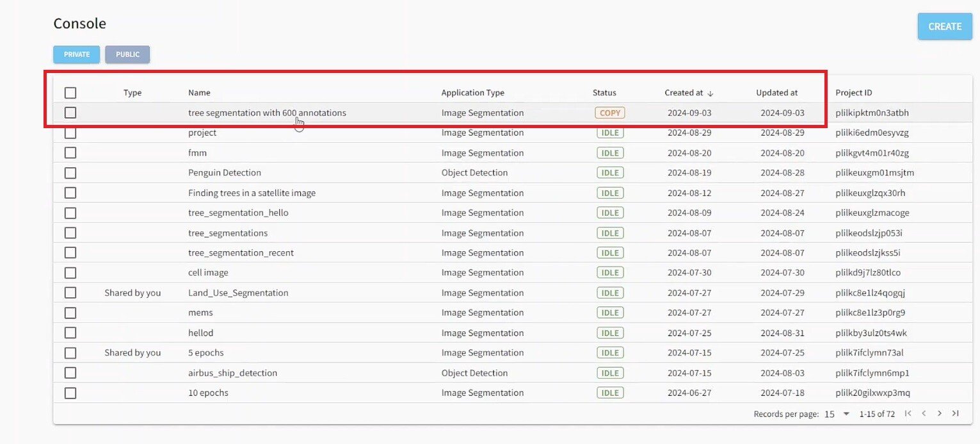Switch to the PRIVATE projects tab
Image resolution: width=980 pixels, height=444 pixels.
tap(77, 54)
